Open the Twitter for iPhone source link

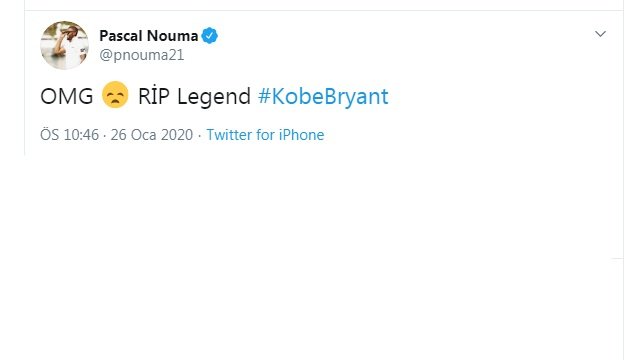tap(265, 135)
